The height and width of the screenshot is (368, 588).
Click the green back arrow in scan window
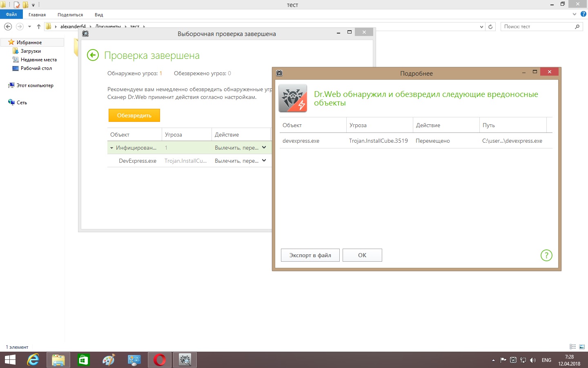point(93,55)
